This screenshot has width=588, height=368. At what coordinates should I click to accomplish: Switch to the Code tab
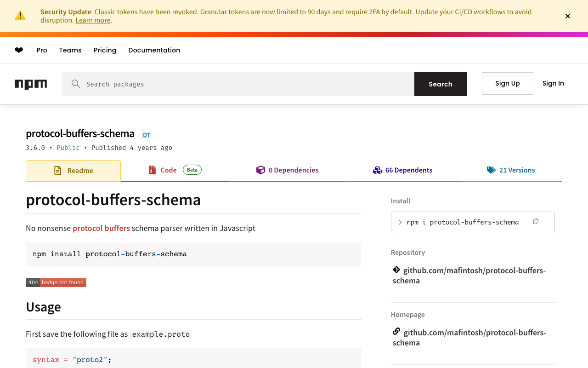pos(175,170)
